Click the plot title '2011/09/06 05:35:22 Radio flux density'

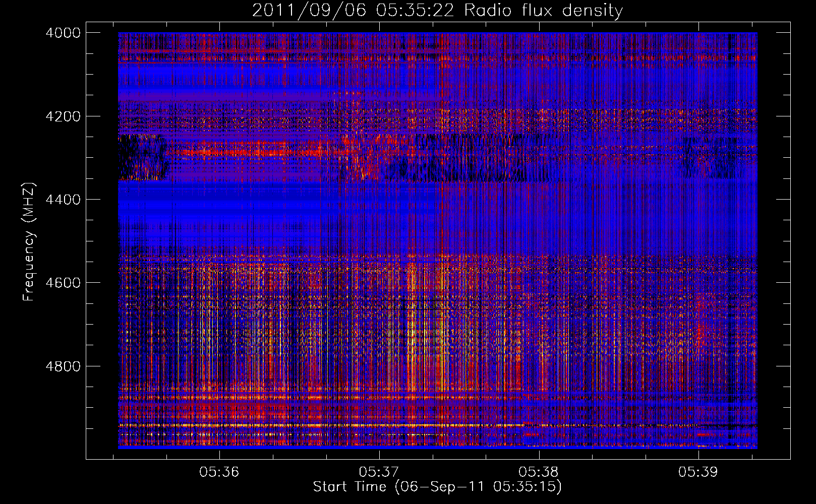click(437, 11)
